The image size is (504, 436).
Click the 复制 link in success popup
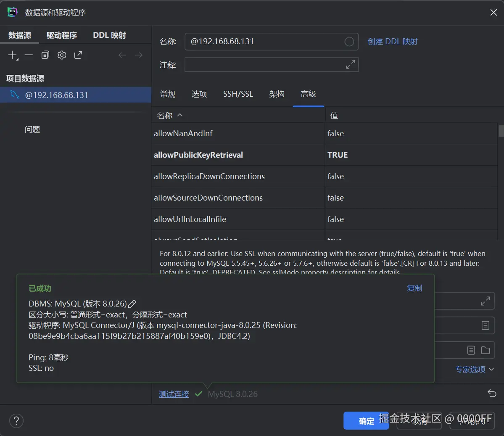414,288
